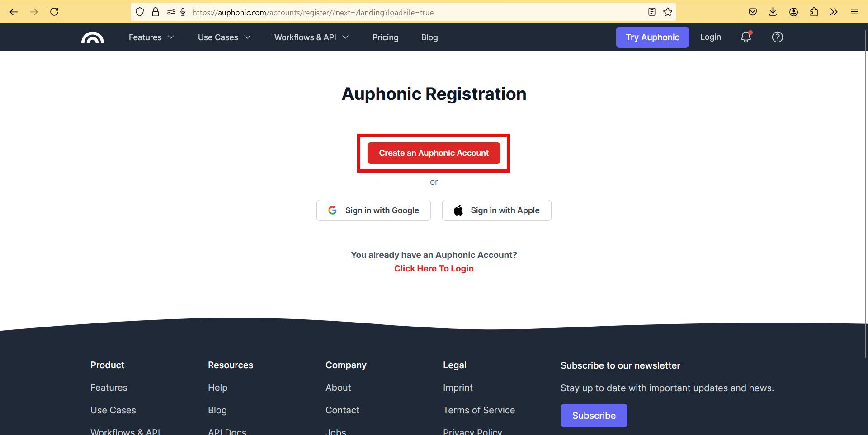The width and height of the screenshot is (868, 435).
Task: Choose Sign in with Apple
Action: point(496,210)
